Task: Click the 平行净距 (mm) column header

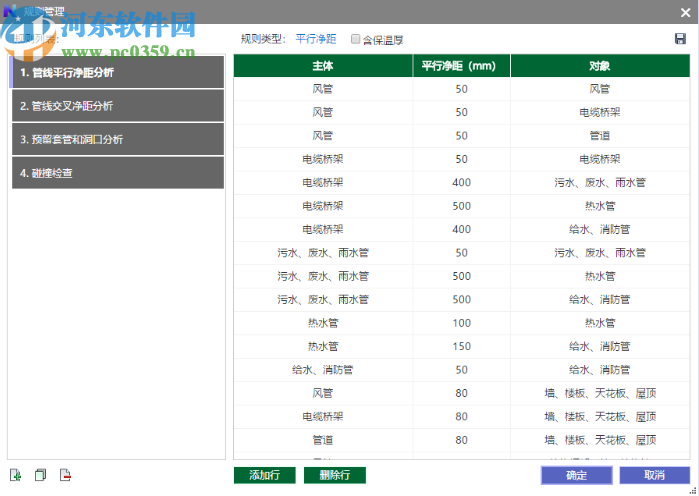Action: point(461,66)
